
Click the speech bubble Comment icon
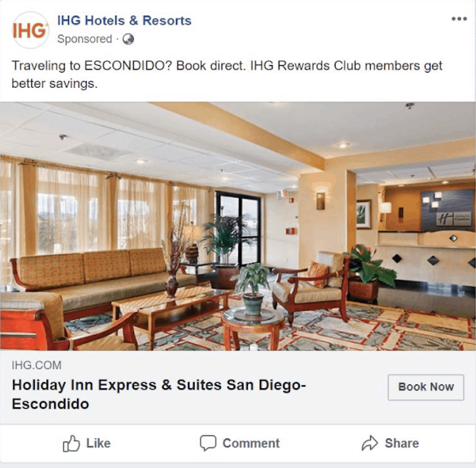[x=208, y=443]
